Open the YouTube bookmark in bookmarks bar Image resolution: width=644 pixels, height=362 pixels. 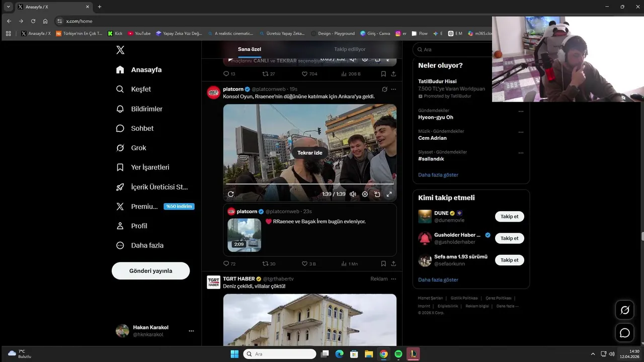coord(139,34)
